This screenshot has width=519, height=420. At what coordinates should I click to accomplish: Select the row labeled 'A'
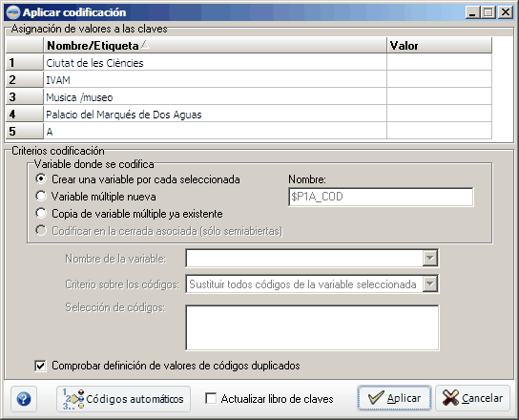coord(216,132)
